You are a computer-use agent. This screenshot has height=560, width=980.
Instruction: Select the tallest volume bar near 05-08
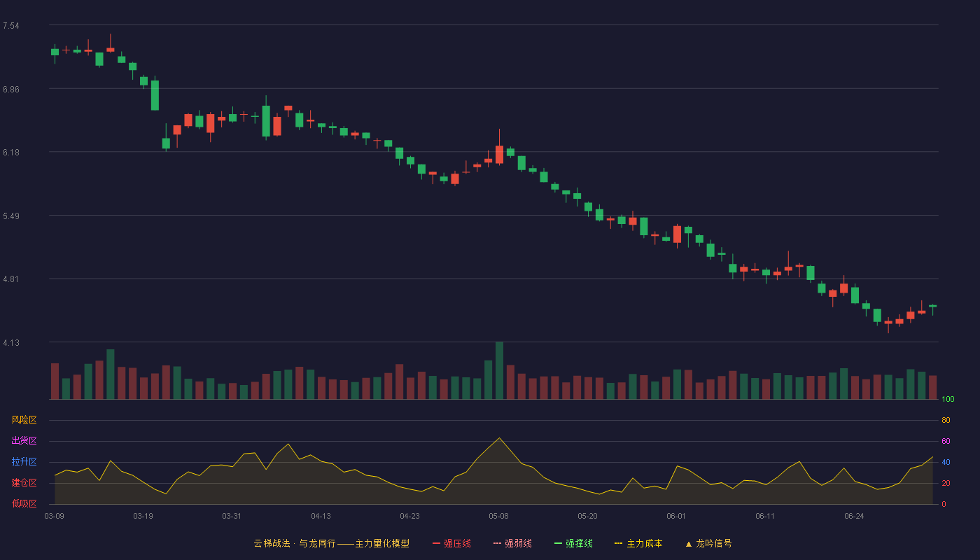pos(499,371)
